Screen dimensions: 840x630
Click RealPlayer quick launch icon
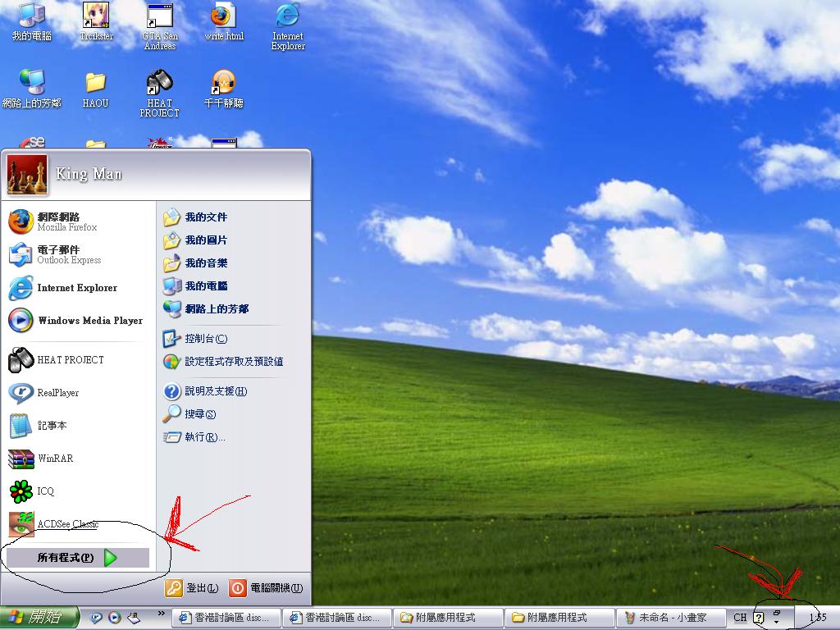97,618
